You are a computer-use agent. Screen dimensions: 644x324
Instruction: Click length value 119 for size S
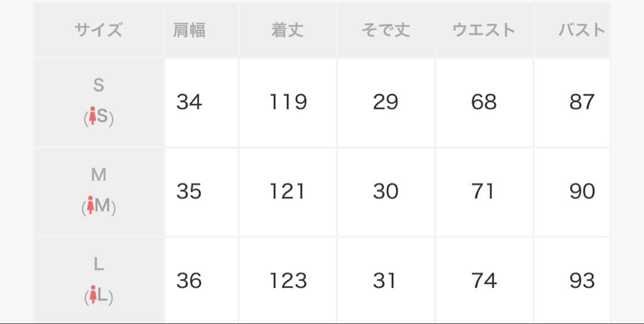coord(287,102)
